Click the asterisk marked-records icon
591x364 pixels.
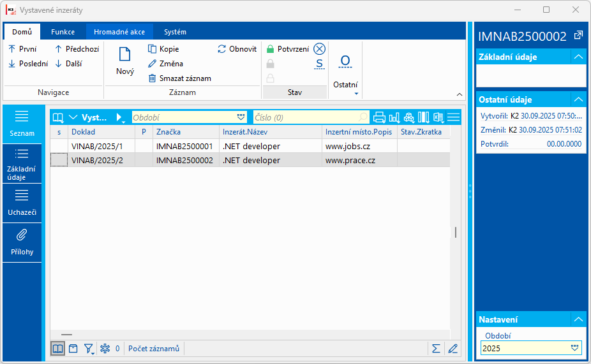point(105,349)
